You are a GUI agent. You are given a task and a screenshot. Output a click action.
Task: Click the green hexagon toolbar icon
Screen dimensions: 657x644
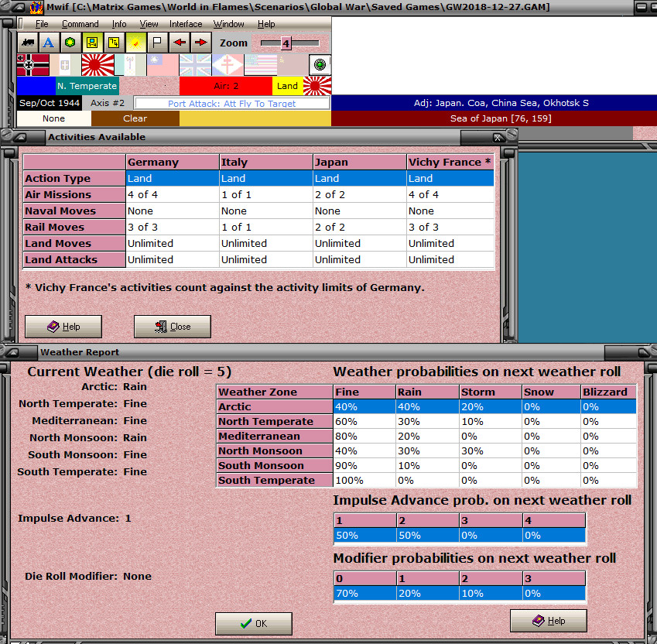click(x=70, y=43)
